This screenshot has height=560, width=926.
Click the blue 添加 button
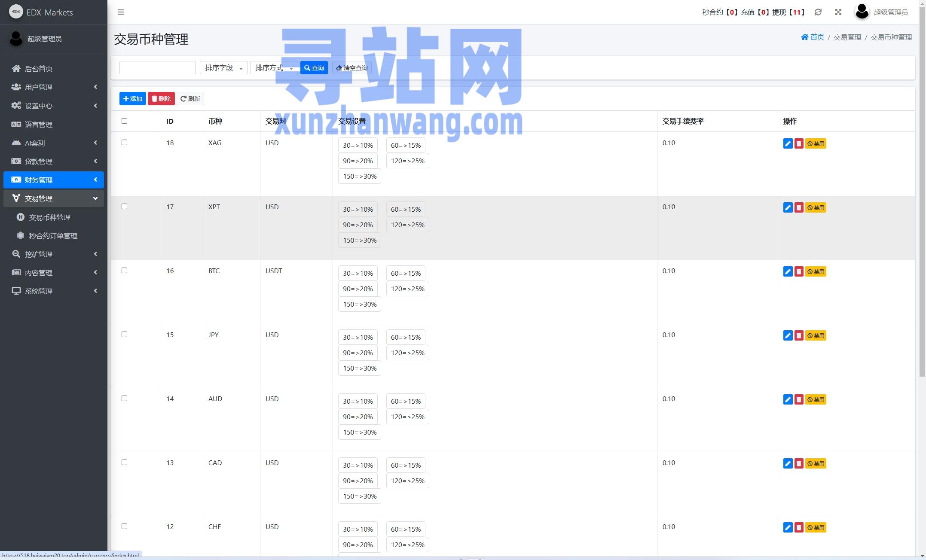132,99
